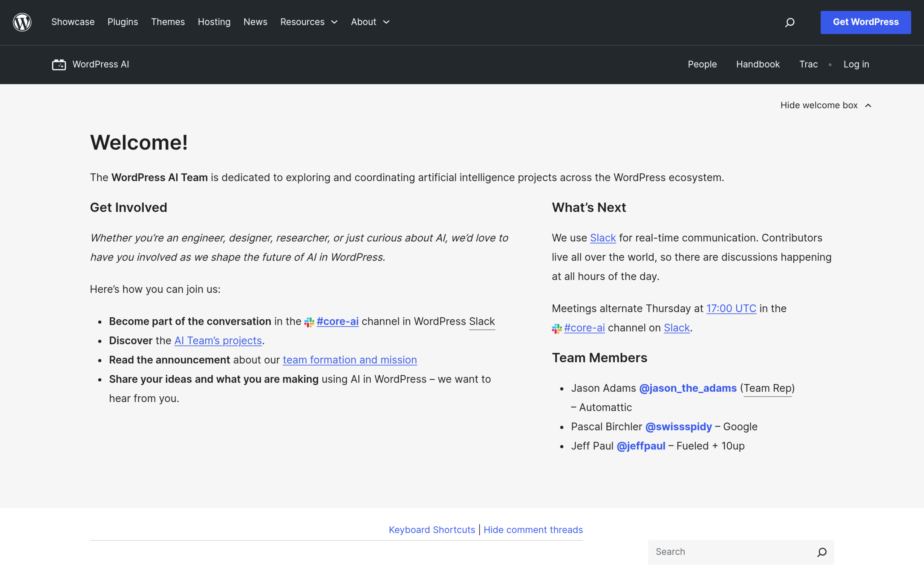Open the People page link
Image resolution: width=924 pixels, height=578 pixels.
[702, 64]
